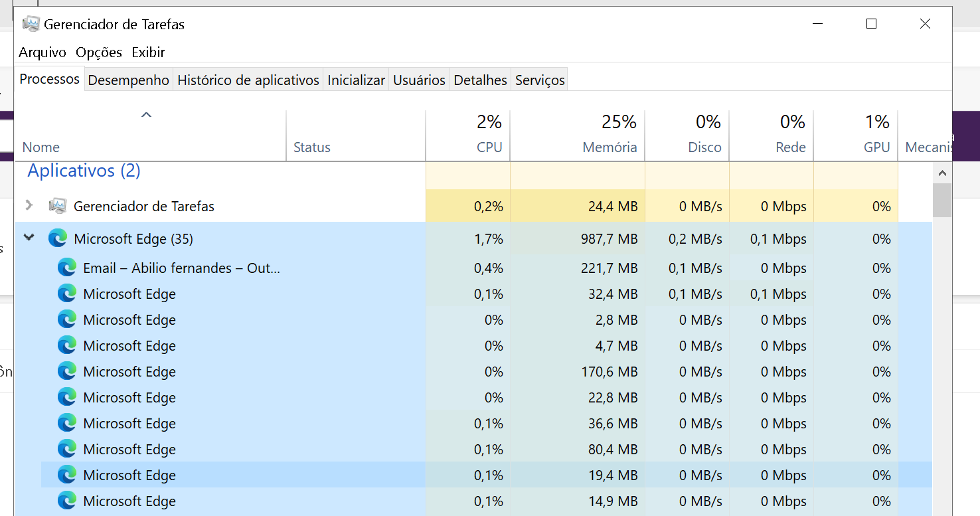Select the Aplicativos (2) group header
The image size is (980, 516).
click(x=84, y=171)
